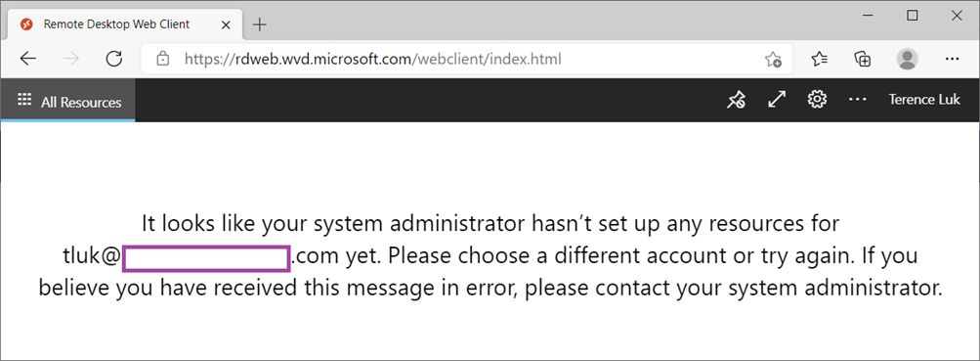The image size is (980, 361).
Task: Expand the web client More options ellipsis
Action: (858, 100)
